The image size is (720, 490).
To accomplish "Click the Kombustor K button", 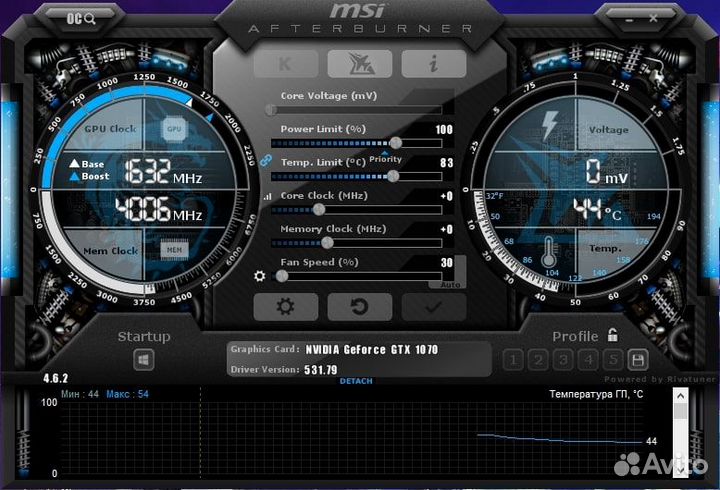I will click(x=286, y=64).
